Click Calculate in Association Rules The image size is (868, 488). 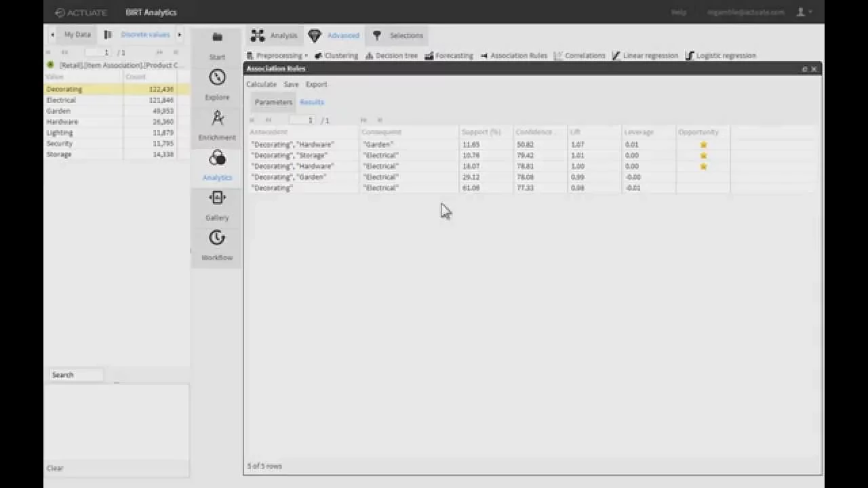coord(261,84)
